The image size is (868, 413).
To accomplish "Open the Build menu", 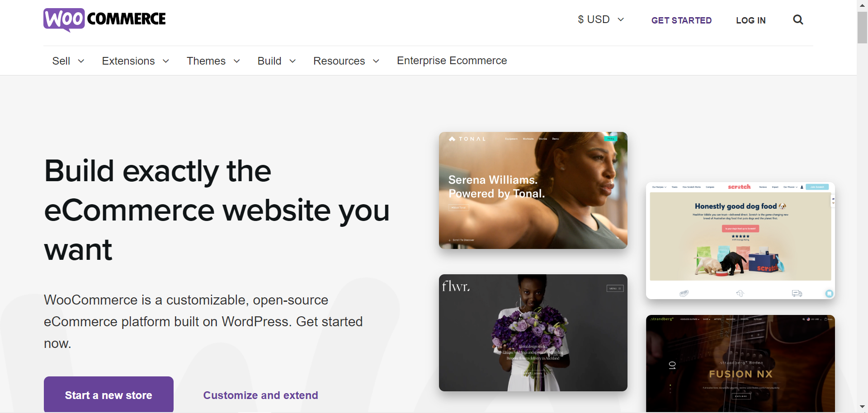I will [276, 61].
